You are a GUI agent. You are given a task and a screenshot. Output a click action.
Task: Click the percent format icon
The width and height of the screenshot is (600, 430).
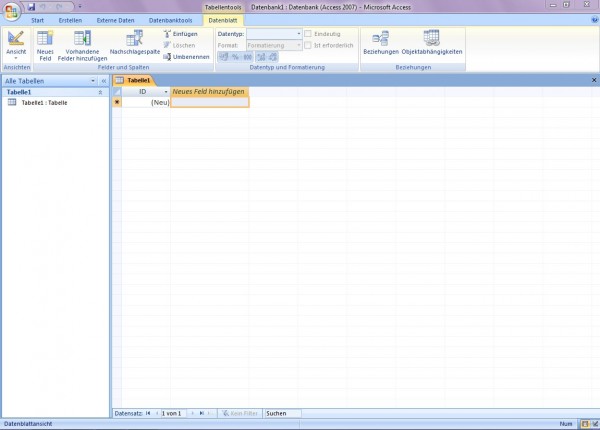(235, 57)
